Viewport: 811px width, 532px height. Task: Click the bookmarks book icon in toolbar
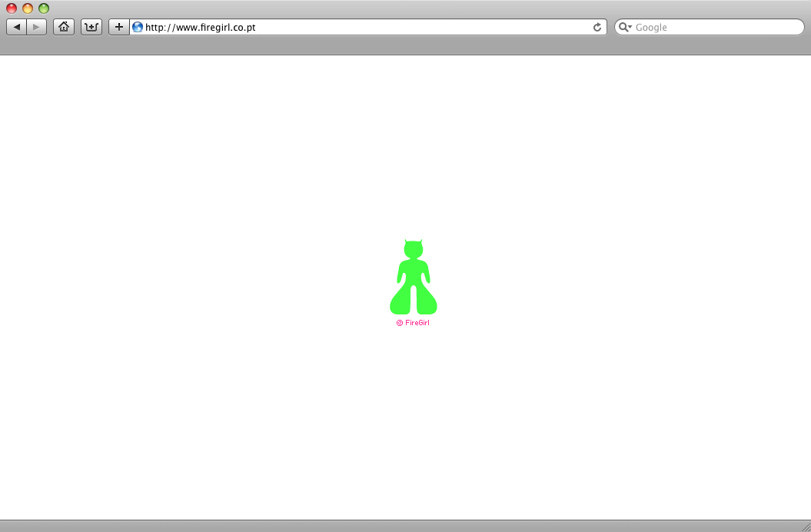pyautogui.click(x=91, y=27)
